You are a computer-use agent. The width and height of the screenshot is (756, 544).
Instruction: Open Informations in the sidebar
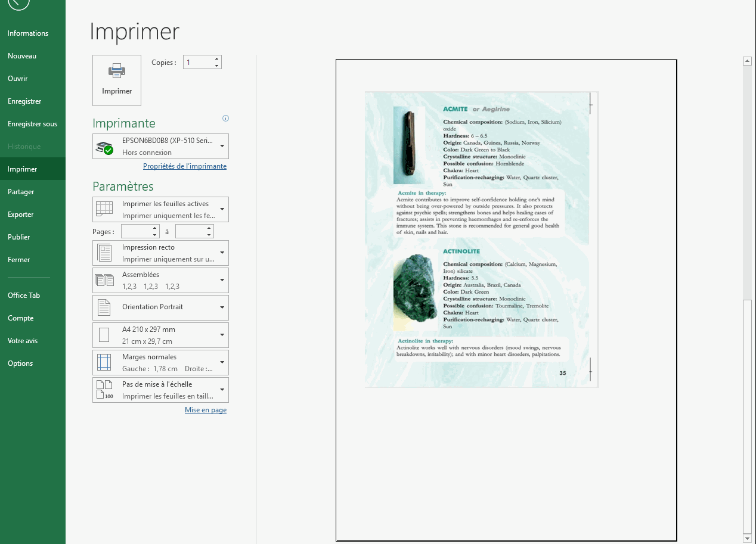(33, 33)
